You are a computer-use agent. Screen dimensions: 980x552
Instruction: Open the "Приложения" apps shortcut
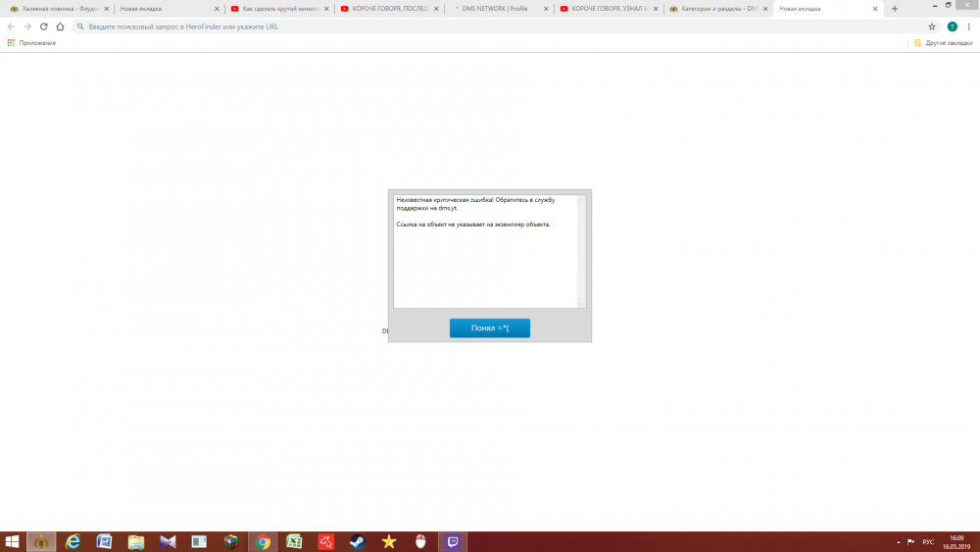(x=31, y=43)
